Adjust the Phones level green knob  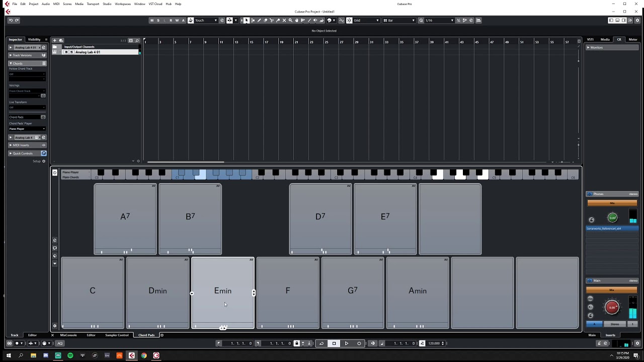tap(612, 218)
